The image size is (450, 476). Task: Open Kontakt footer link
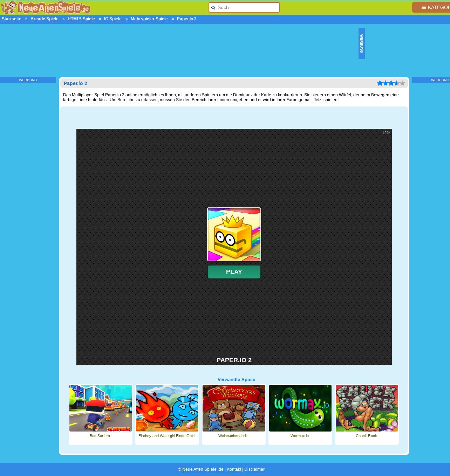tap(234, 469)
